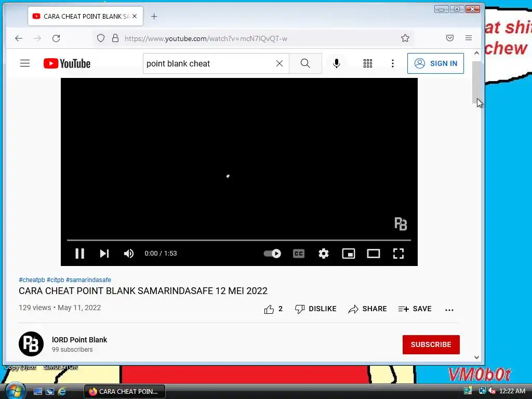This screenshot has height=399, width=532.
Task: Click the video progress bar
Action: pyautogui.click(x=239, y=240)
